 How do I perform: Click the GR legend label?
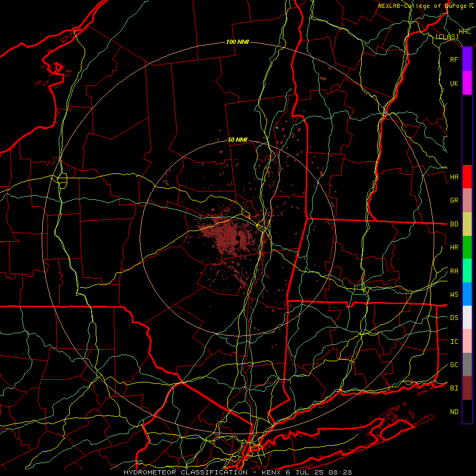454,200
